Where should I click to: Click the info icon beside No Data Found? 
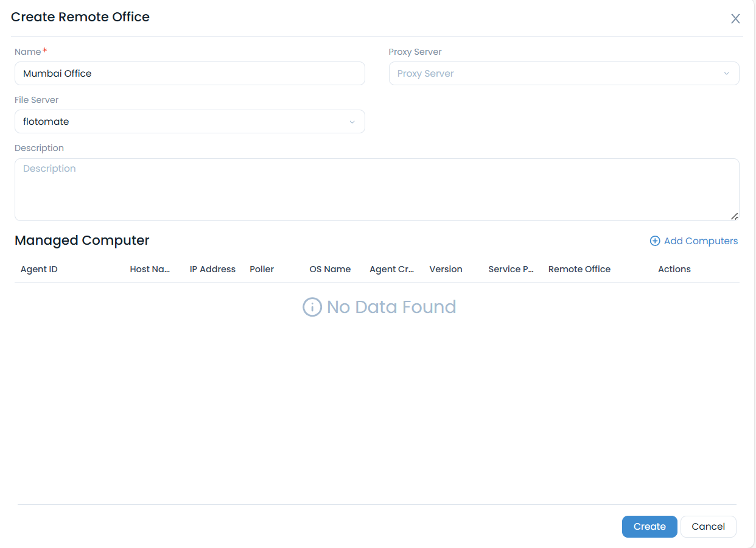pyautogui.click(x=312, y=307)
